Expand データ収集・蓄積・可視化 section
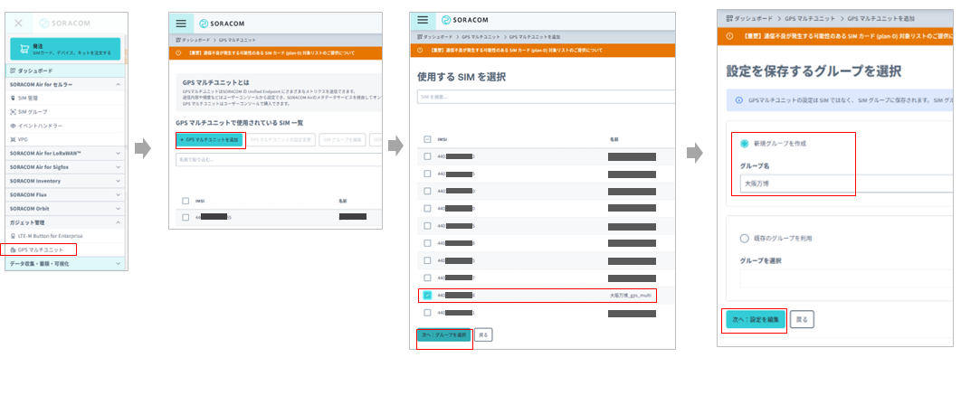The width and height of the screenshot is (980, 405). (x=119, y=264)
